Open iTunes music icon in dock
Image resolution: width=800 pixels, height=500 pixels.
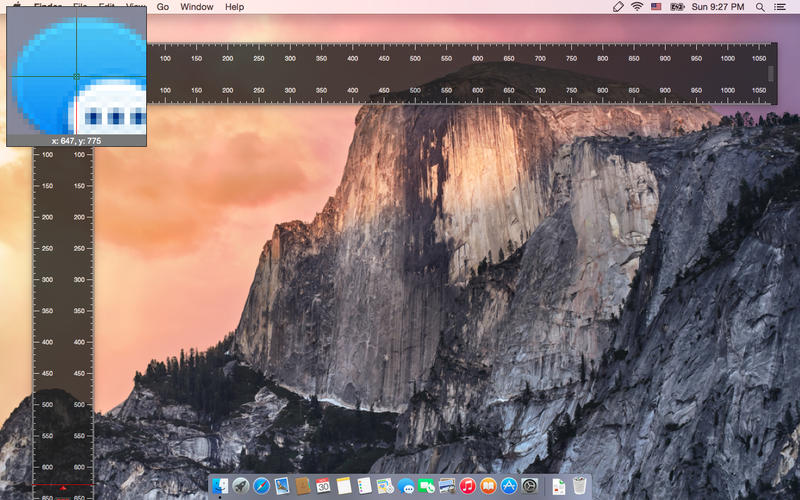click(x=467, y=486)
